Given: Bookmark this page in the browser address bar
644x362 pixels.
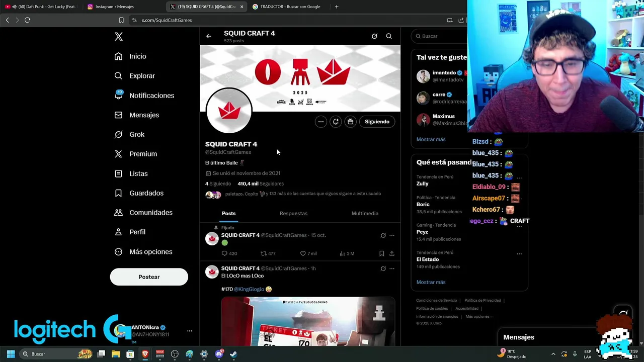Looking at the screenshot, I should click(x=121, y=20).
